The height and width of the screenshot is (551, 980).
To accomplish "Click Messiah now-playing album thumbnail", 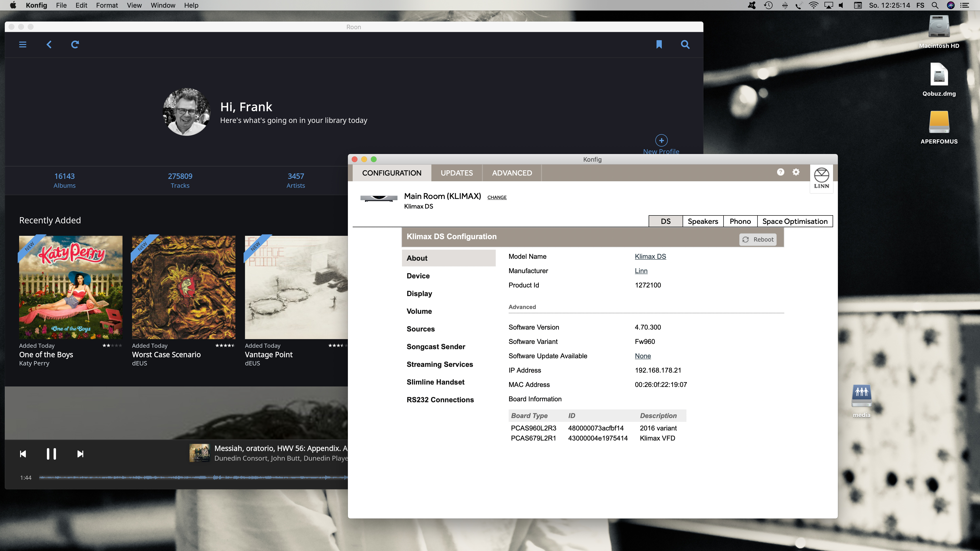I will click(x=199, y=453).
